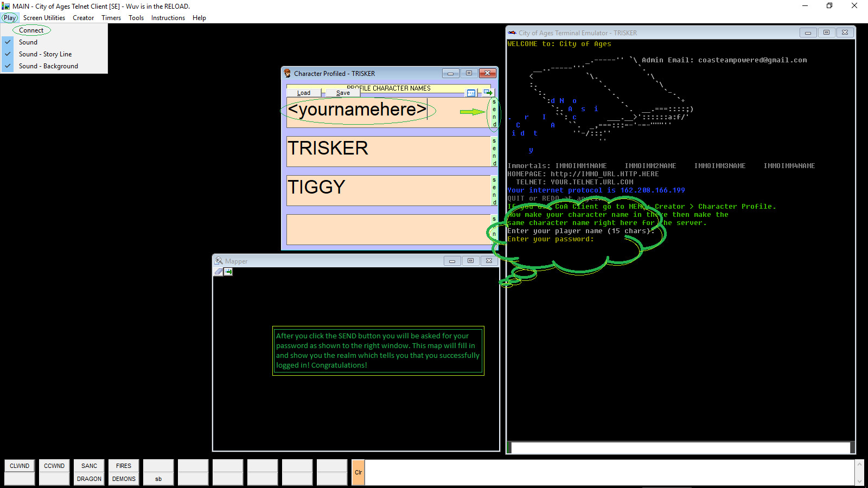Open the dotted-window icon above the name fields

pos(471,92)
